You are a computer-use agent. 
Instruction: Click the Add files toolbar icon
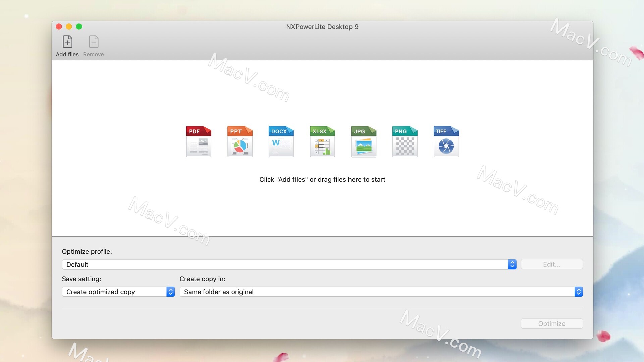67,42
